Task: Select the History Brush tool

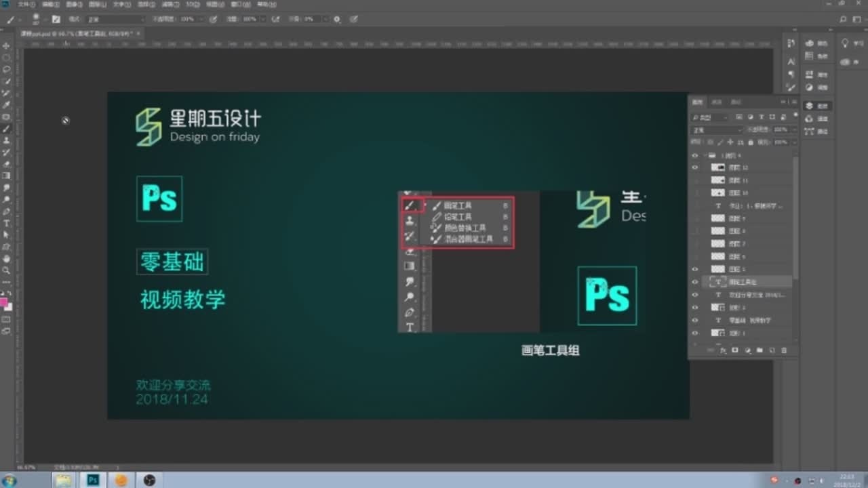Action: point(7,152)
